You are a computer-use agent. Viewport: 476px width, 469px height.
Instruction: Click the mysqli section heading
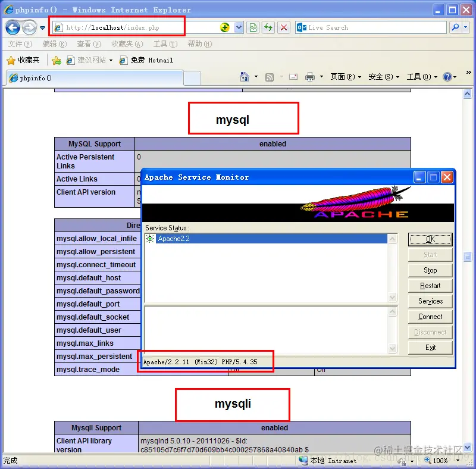pos(233,404)
